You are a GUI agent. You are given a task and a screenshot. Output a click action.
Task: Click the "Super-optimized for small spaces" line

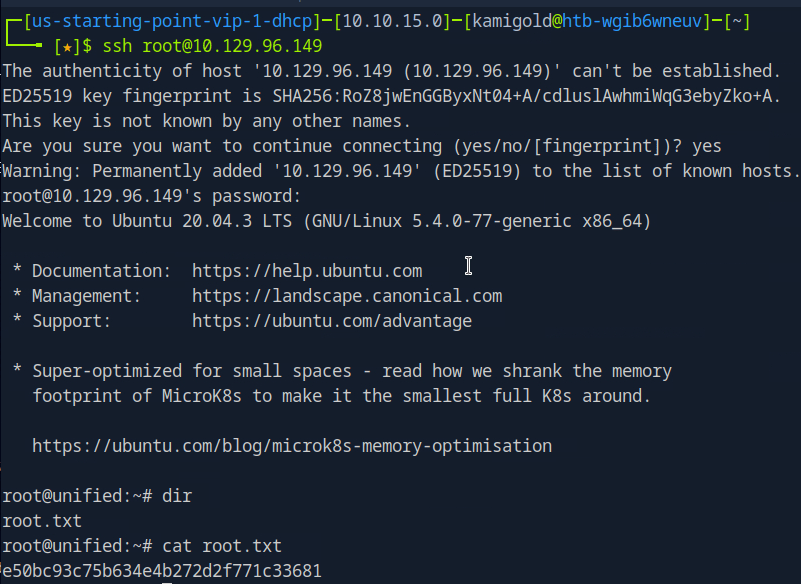tap(342, 371)
